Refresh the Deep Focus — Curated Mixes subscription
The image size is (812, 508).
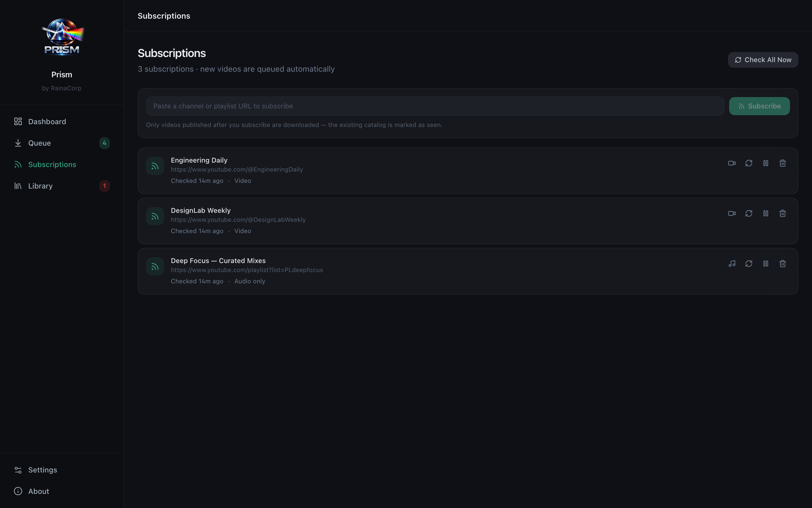click(749, 264)
